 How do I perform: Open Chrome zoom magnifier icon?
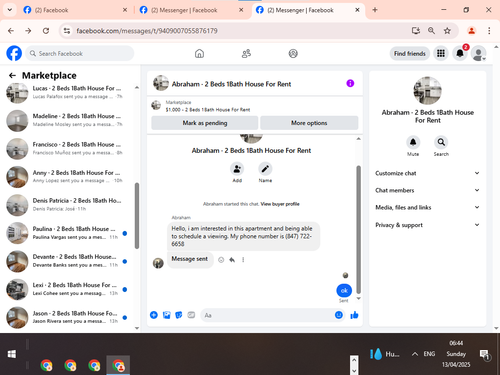click(x=431, y=31)
